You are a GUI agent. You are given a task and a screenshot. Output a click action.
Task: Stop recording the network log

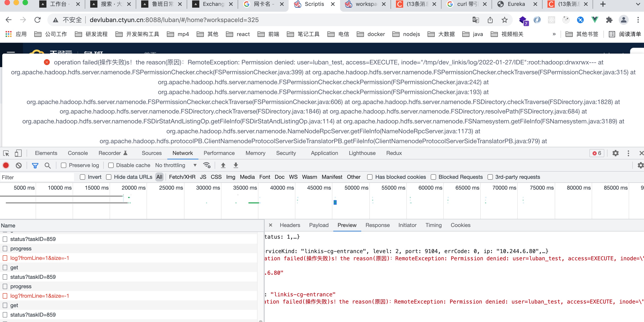coord(6,165)
